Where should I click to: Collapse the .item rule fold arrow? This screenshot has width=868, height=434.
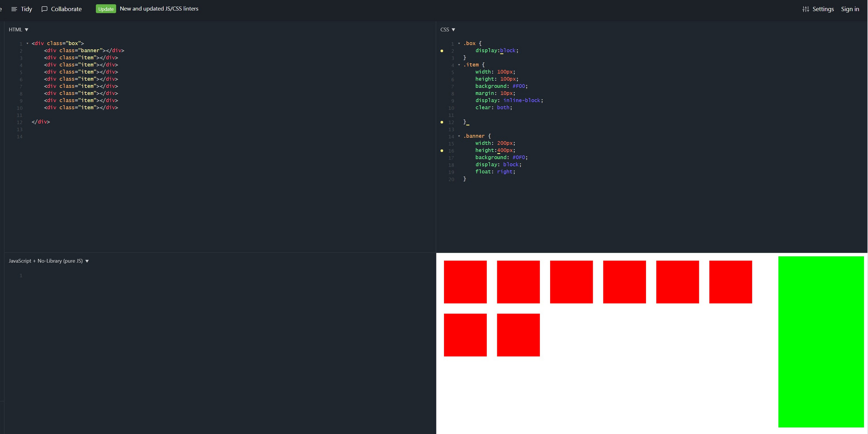(x=459, y=65)
